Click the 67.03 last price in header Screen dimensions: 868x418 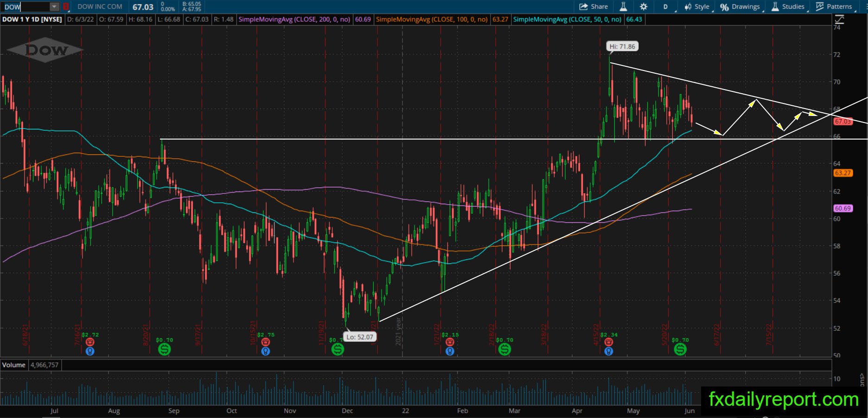coord(143,7)
